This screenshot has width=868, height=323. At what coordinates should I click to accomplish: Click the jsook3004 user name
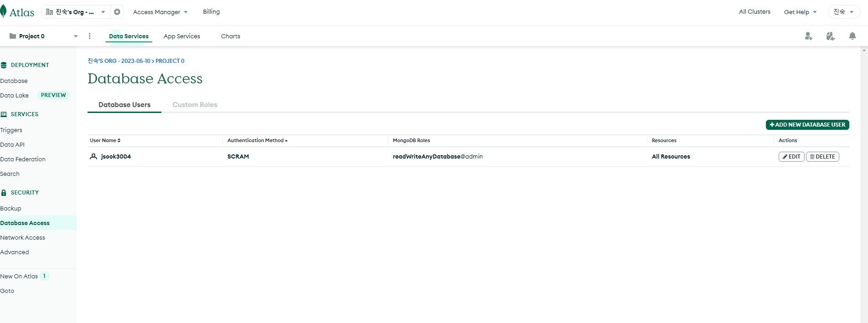pos(116,156)
